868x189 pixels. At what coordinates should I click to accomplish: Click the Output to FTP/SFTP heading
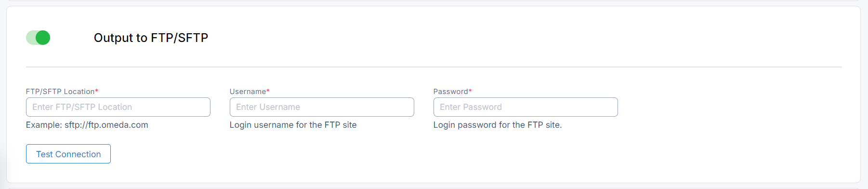click(x=151, y=38)
